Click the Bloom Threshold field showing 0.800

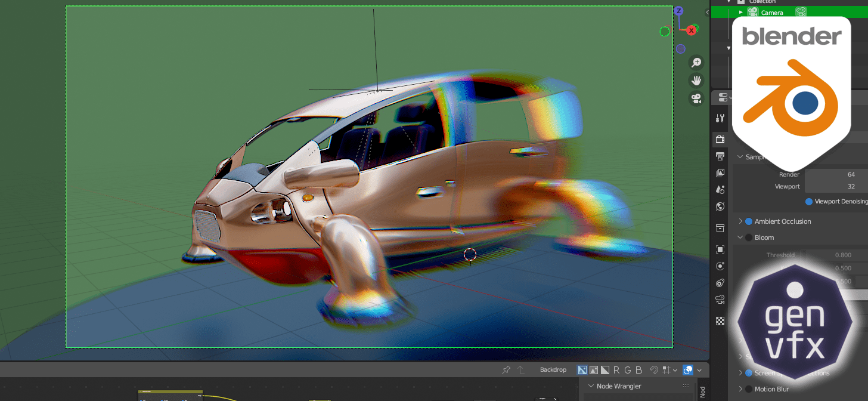(x=833, y=255)
